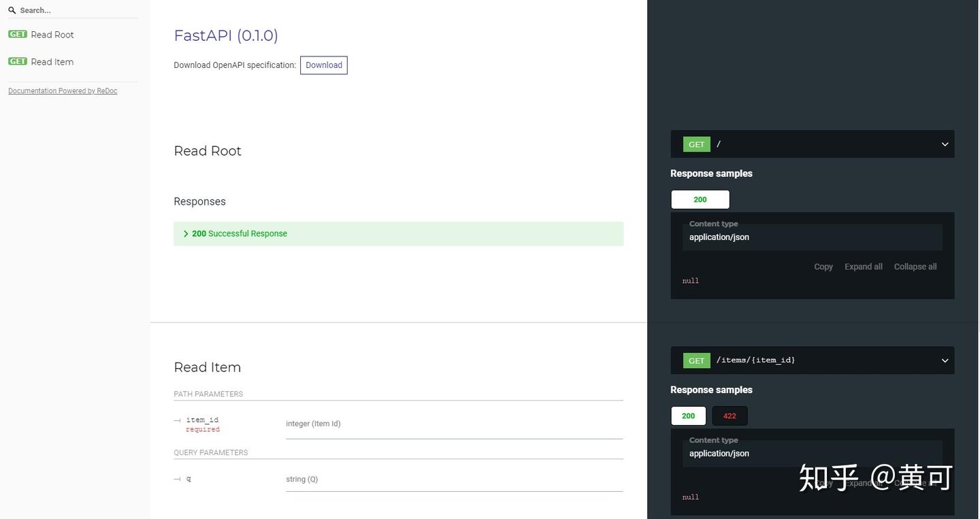The image size is (980, 519).
Task: Click the red required label under item_id
Action: 203,429
